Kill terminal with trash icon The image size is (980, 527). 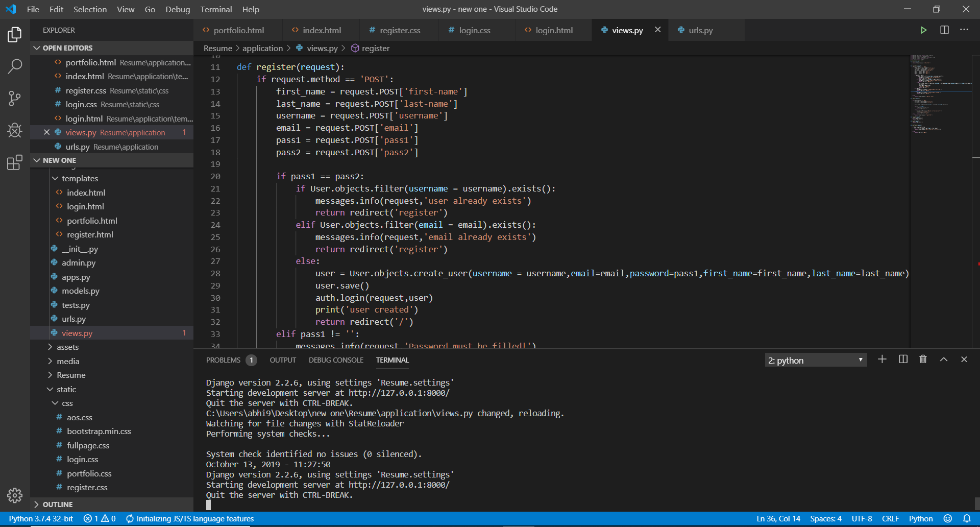click(x=923, y=360)
